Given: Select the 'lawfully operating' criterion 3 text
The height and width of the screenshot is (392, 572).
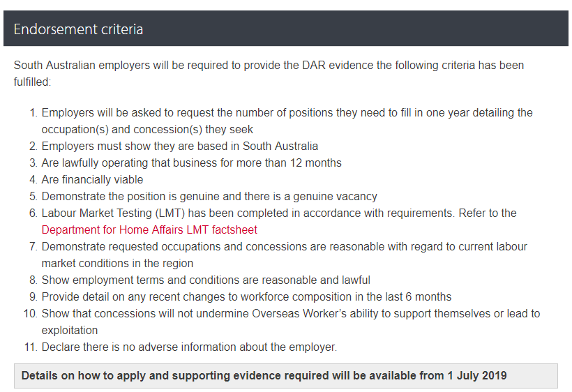Looking at the screenshot, I should (x=192, y=163).
